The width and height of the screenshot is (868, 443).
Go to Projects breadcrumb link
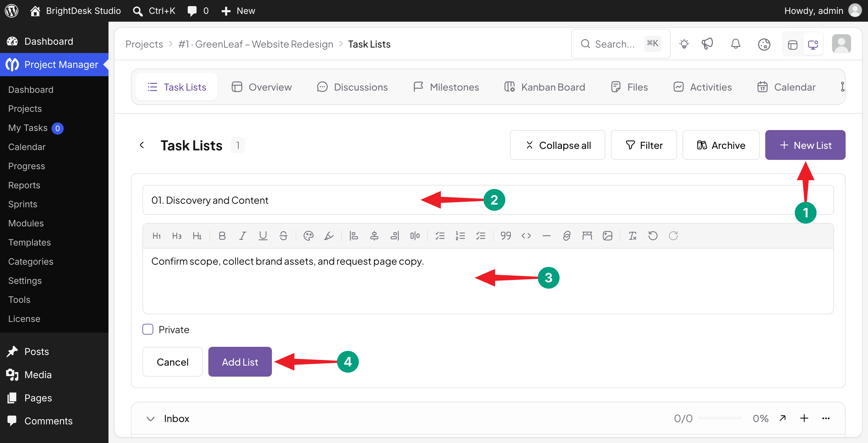144,44
